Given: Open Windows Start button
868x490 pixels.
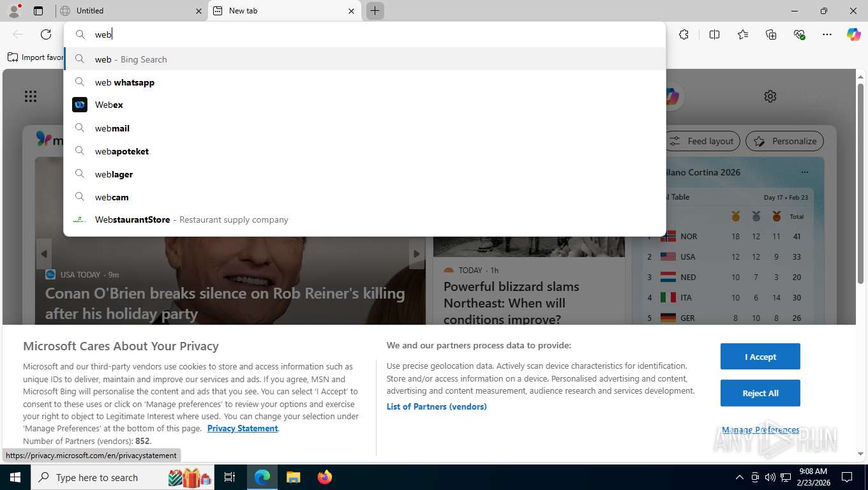Looking at the screenshot, I should tap(15, 477).
